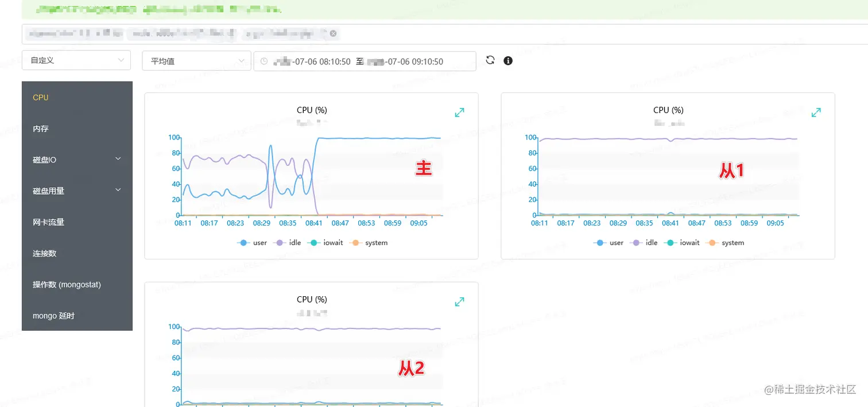The image size is (868, 407).
Task: Click the 08:41 axis label in the 主 chart
Action: pos(314,223)
